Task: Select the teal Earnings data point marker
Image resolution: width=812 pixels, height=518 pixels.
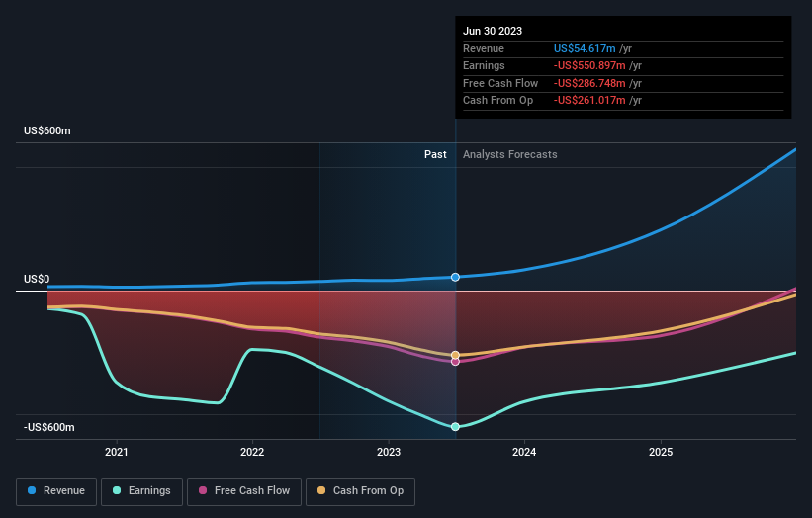Action: coord(455,427)
